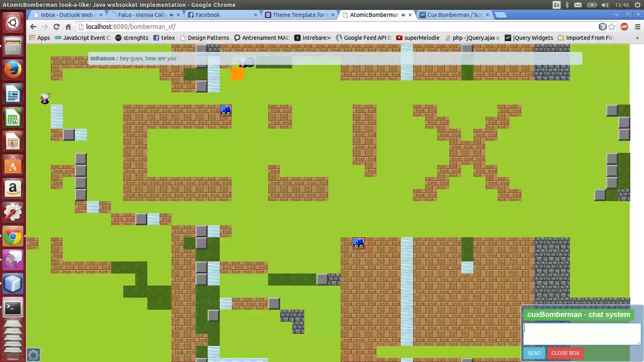This screenshot has height=362, width=644.
Task: Switch to the Cux Bomberman tab
Action: (454, 15)
